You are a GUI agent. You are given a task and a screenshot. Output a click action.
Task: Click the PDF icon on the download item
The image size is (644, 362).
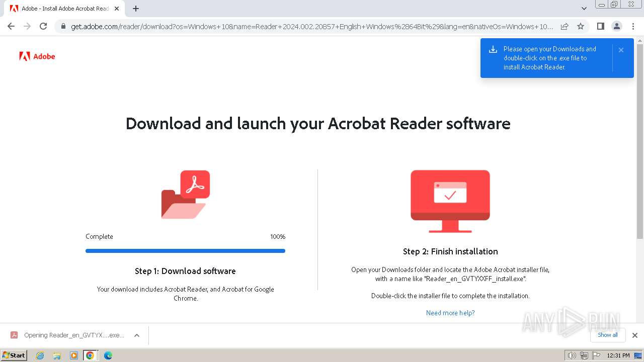pos(14,335)
